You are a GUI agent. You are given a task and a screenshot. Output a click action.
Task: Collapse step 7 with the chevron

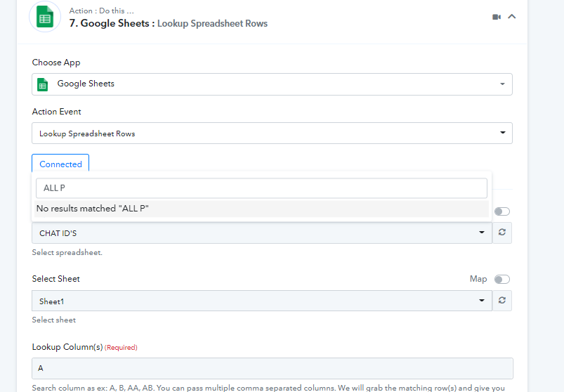point(511,17)
